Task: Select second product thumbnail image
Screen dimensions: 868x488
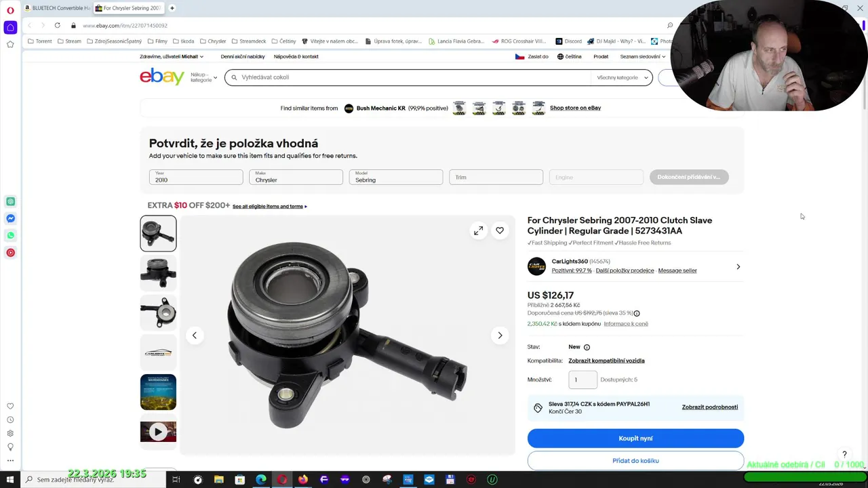Action: (x=158, y=272)
